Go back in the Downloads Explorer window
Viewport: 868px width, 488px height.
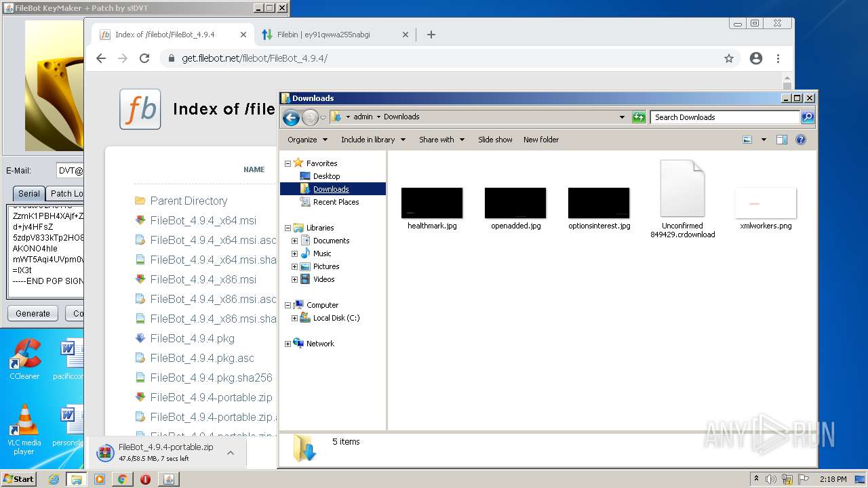(291, 117)
